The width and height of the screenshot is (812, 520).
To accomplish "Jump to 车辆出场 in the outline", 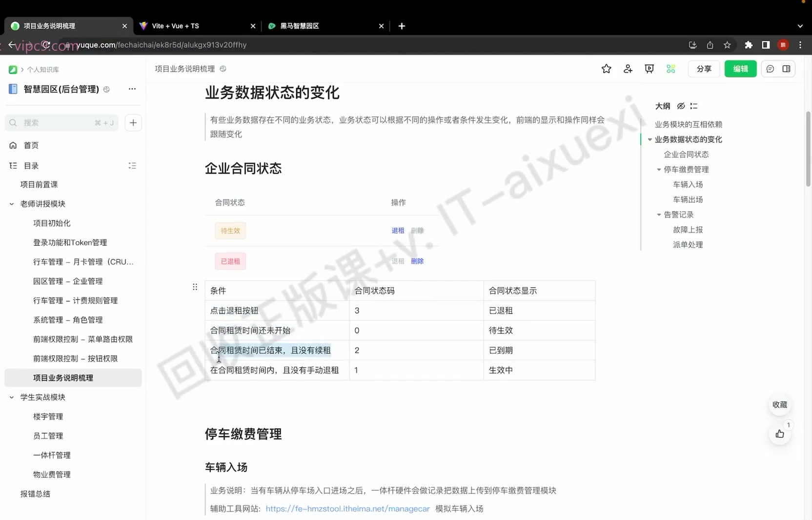I will tap(688, 200).
